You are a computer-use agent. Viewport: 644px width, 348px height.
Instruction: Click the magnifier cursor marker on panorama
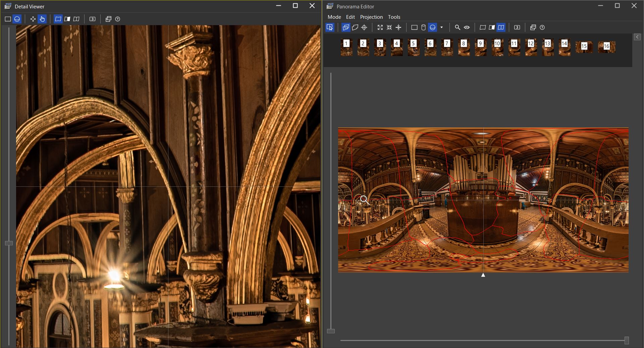tap(364, 200)
